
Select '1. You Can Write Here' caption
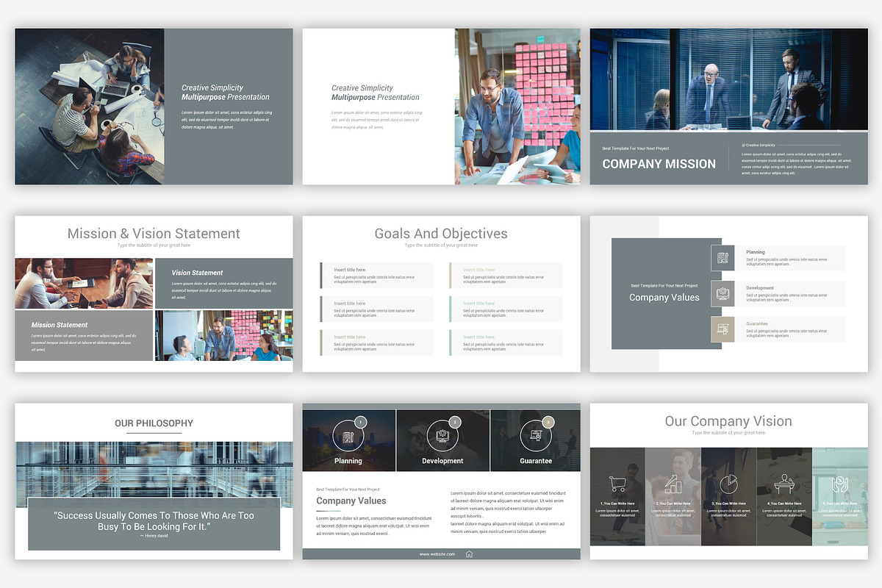coord(617,503)
